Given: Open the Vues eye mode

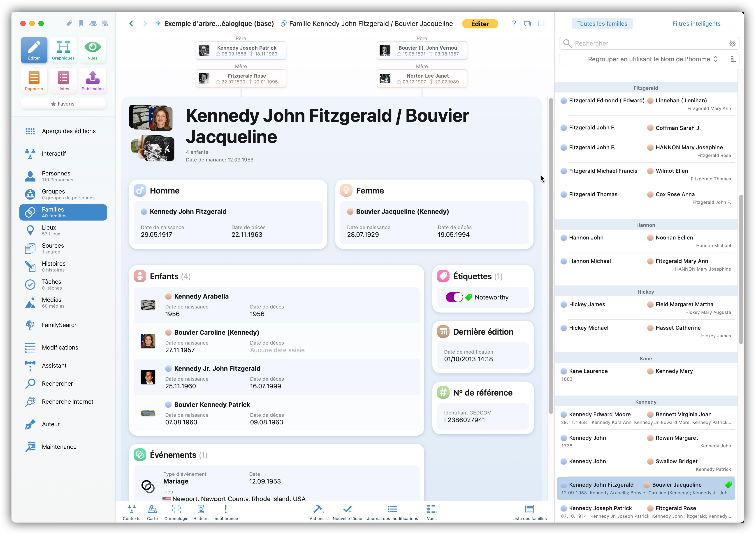Looking at the screenshot, I should 93,50.
